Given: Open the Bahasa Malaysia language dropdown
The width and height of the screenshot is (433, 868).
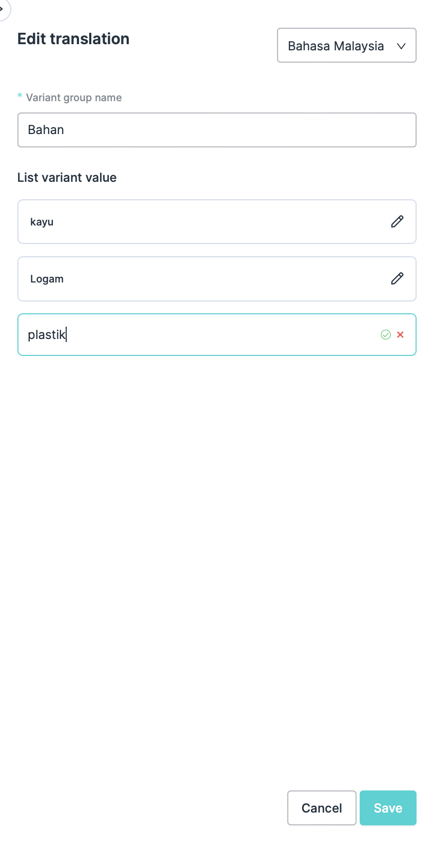Looking at the screenshot, I should [346, 46].
